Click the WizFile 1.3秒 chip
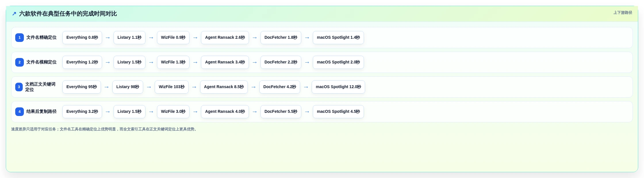The image size is (644, 178). (173, 62)
